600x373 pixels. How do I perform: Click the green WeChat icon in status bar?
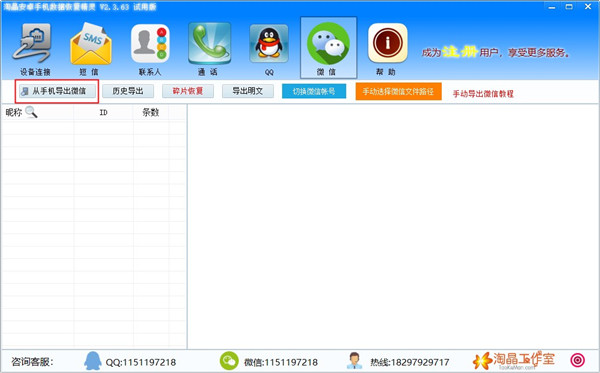(x=229, y=361)
